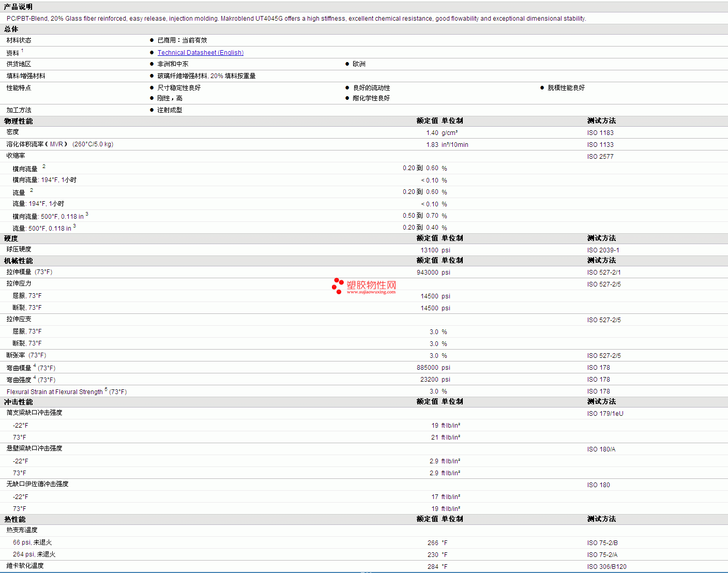Click the www.sujiaowuxing.com watermark URL
This screenshot has width=728, height=573.
[x=371, y=292]
